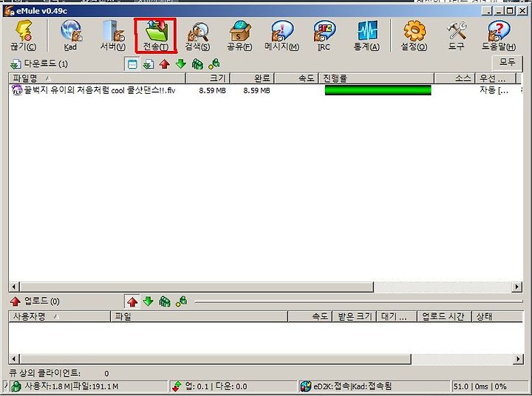Sort uploads by 사용자명 column header
Screen dimensions: 532x396
[x=59, y=317]
